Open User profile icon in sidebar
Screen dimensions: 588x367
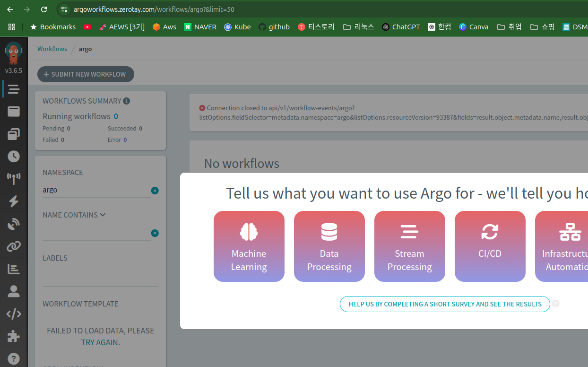click(14, 291)
